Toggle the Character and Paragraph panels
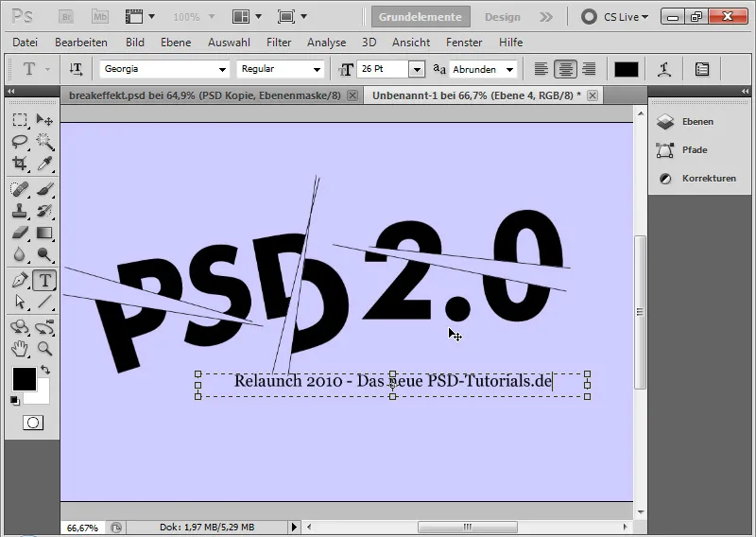The height and width of the screenshot is (537, 756). 702,69
